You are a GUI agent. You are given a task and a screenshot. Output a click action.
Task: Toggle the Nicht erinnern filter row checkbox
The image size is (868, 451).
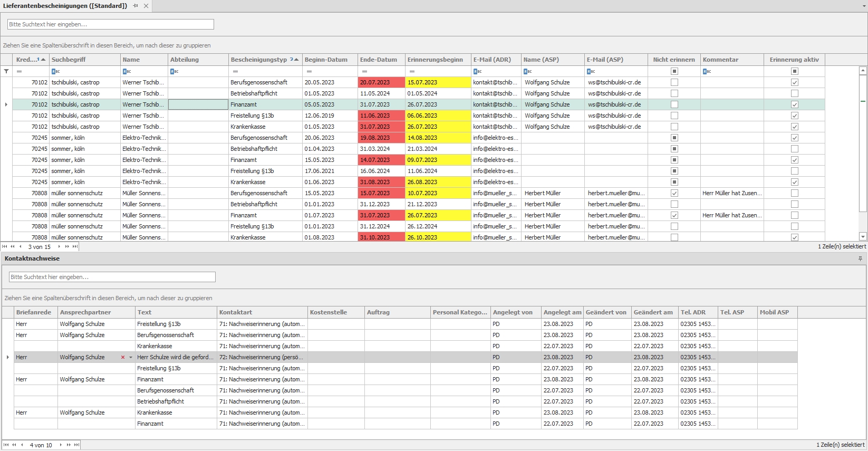pos(674,71)
